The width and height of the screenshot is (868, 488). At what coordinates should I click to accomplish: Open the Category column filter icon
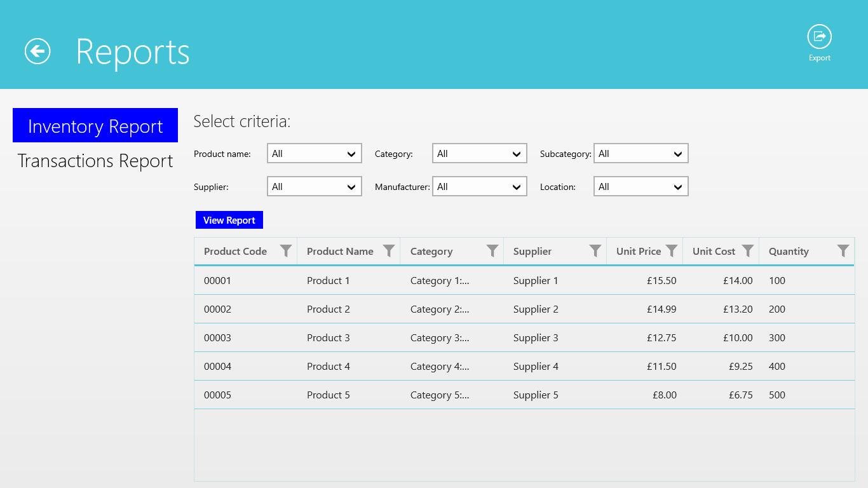(492, 251)
